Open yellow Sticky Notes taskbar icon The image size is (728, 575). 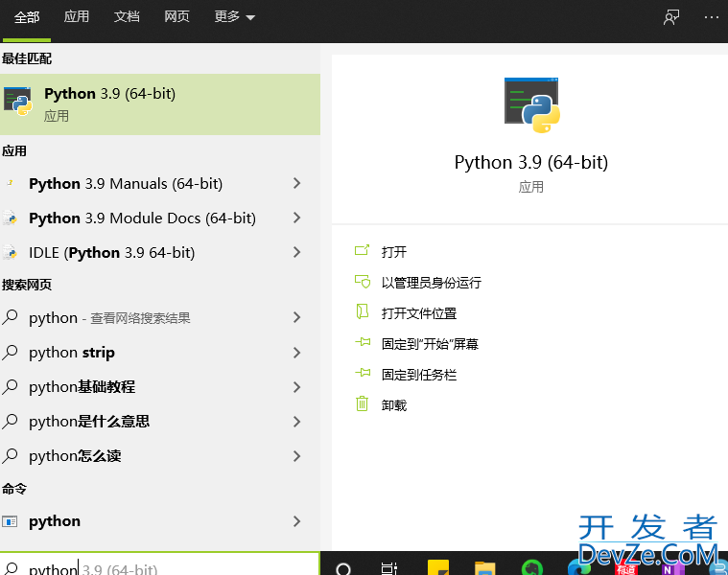(437, 567)
